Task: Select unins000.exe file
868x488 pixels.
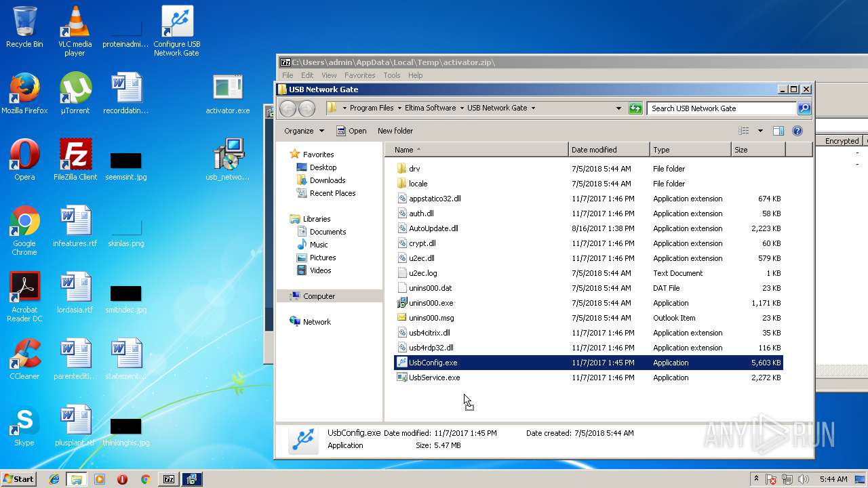Action: click(589, 303)
